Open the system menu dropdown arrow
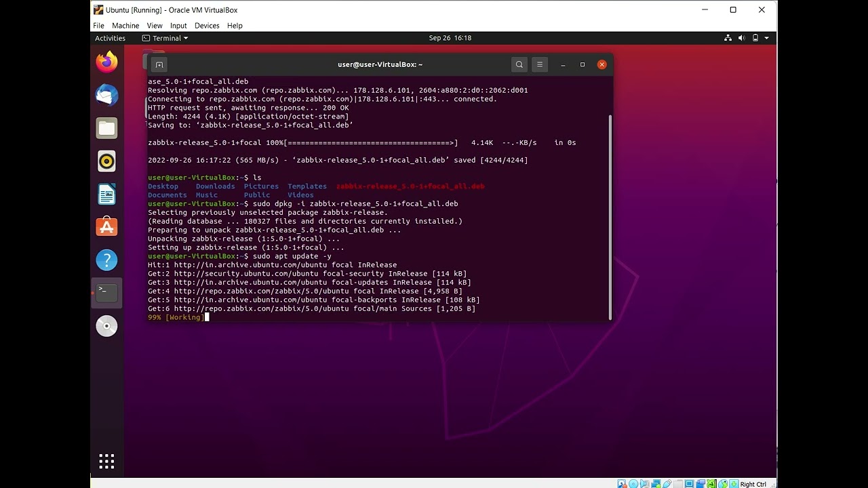 click(x=766, y=38)
